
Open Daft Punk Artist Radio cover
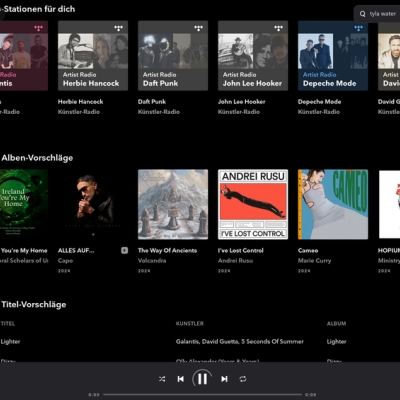tap(173, 56)
